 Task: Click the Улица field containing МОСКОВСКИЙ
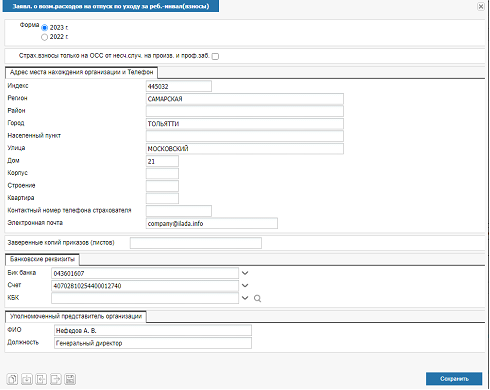(x=245, y=149)
